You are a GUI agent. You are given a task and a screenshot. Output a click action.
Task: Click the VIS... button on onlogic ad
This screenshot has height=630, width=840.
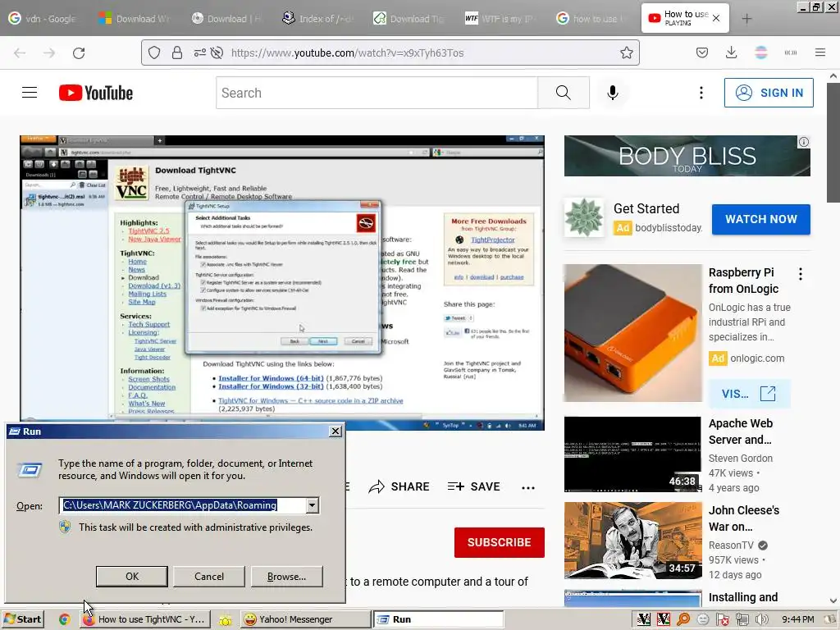click(x=749, y=394)
